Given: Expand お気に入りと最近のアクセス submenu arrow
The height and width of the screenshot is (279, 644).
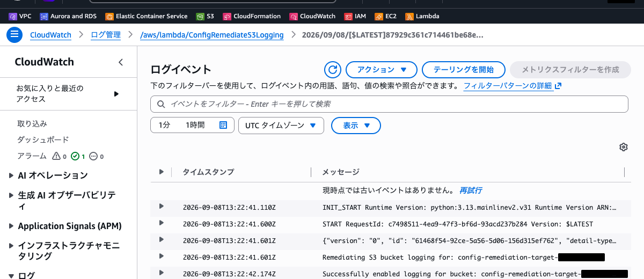Looking at the screenshot, I should click(116, 94).
